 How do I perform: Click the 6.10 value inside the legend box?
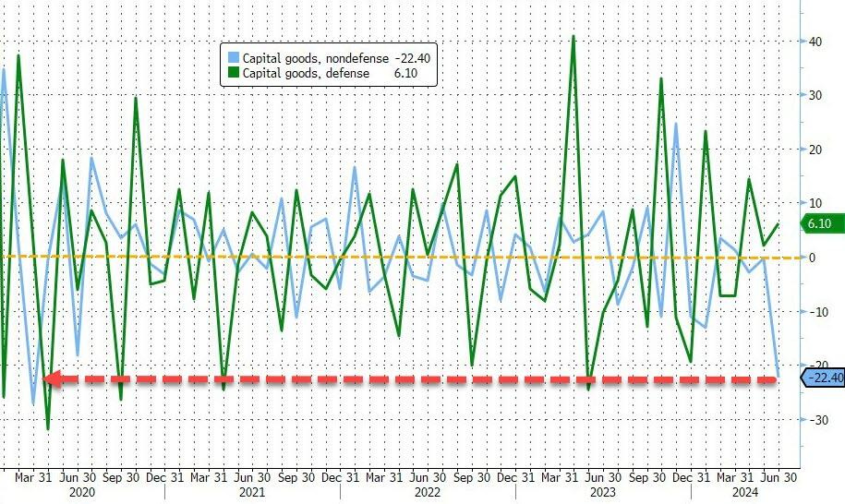[x=417, y=74]
